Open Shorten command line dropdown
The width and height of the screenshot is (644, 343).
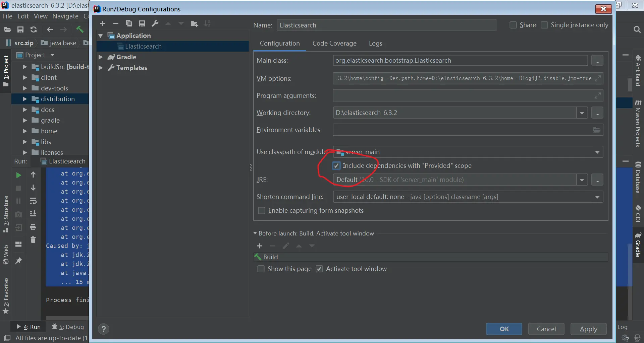pyautogui.click(x=597, y=197)
